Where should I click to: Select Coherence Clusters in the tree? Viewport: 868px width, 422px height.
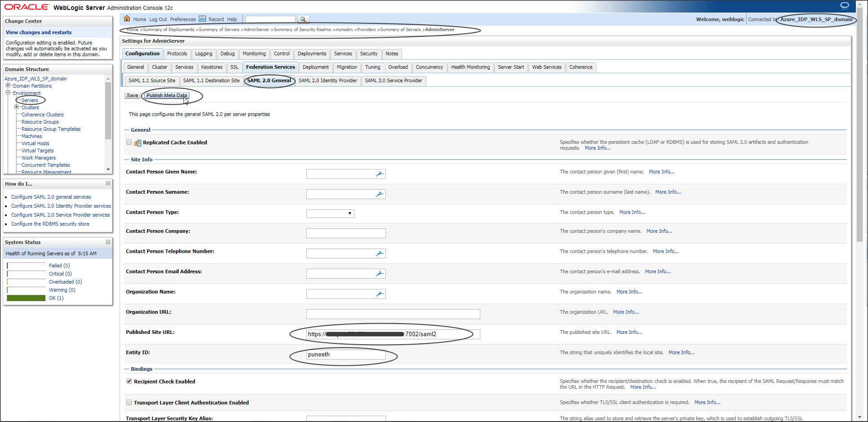pos(43,115)
